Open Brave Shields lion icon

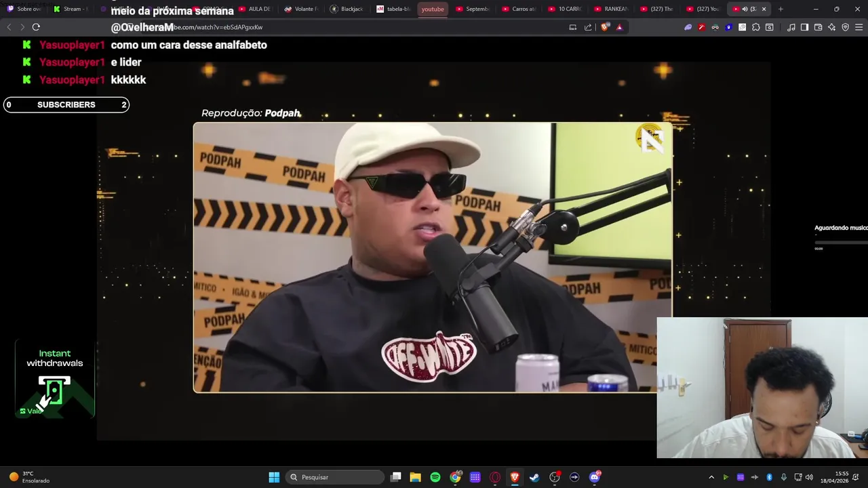click(605, 27)
